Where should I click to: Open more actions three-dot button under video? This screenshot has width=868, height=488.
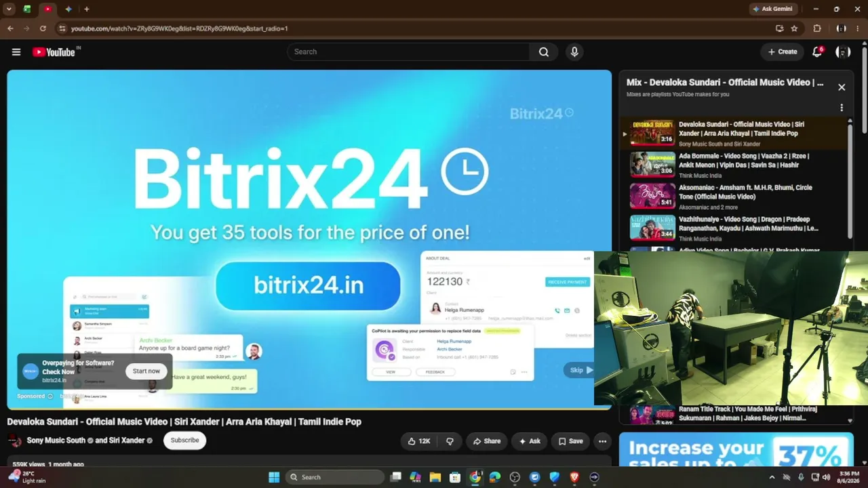(x=602, y=441)
